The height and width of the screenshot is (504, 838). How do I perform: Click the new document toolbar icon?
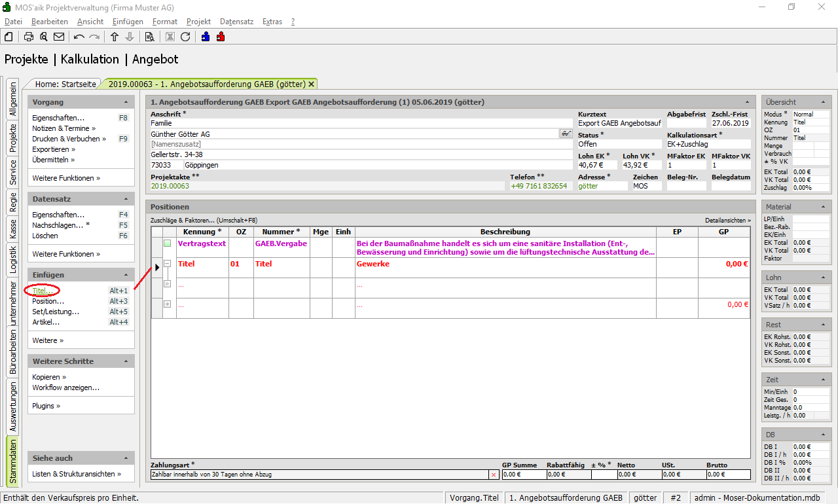coord(9,37)
